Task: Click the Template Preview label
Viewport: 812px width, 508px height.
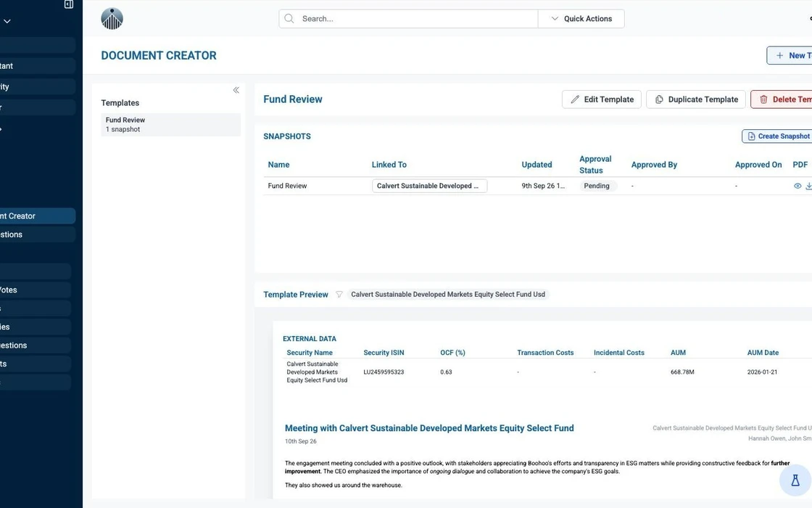Action: pyautogui.click(x=296, y=295)
